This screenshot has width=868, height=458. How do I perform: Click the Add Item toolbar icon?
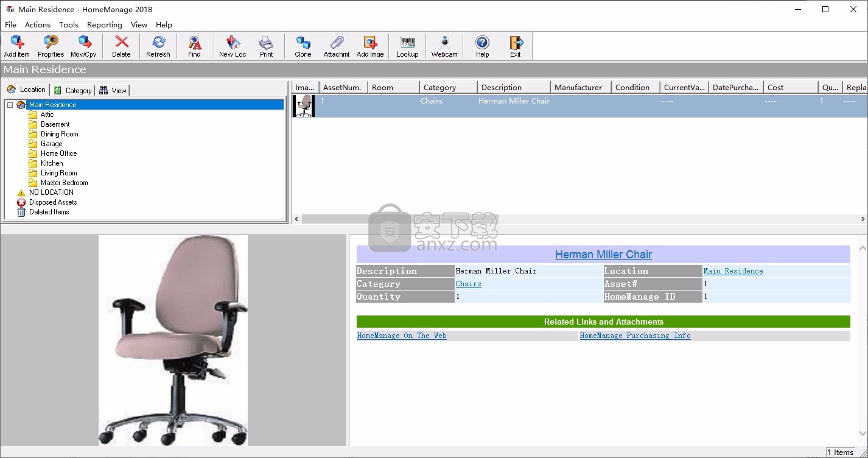click(17, 46)
